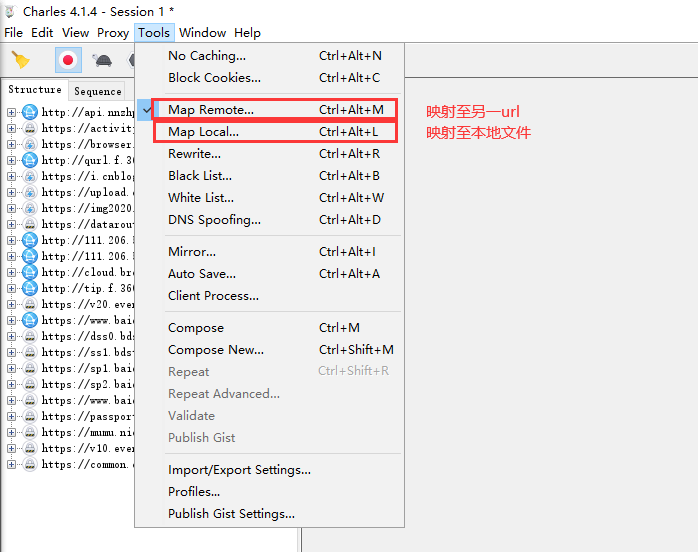Click icon for https://i.cnblo host
The image size is (698, 552).
coord(30,176)
